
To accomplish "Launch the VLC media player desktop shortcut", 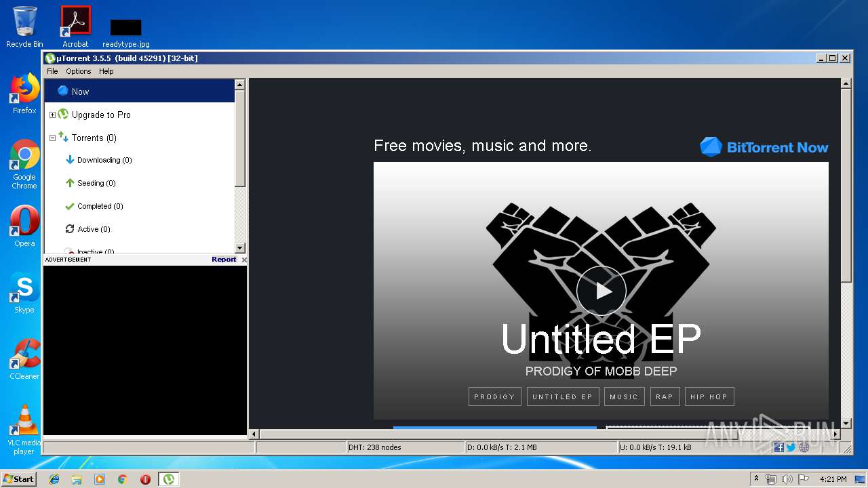I will click(x=24, y=430).
